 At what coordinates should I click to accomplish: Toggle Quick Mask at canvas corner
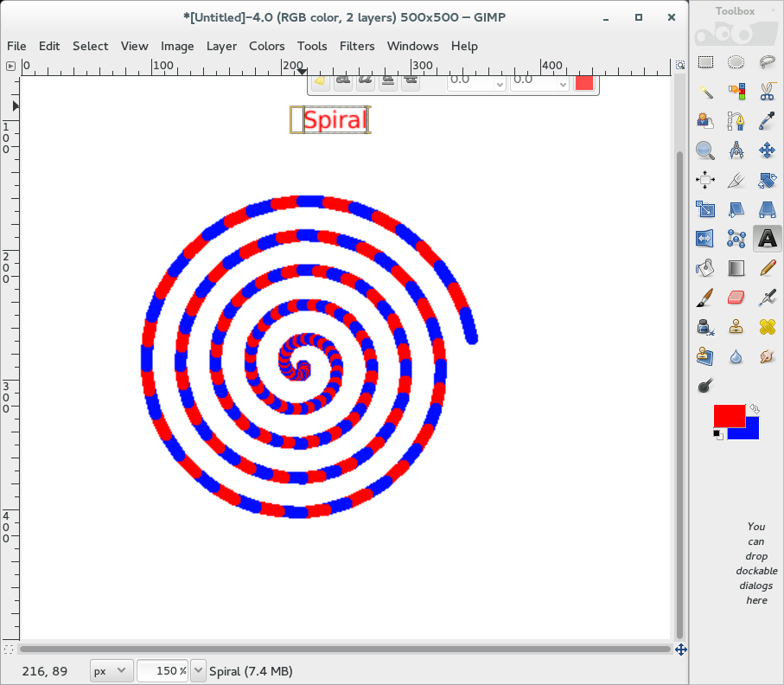[x=10, y=649]
